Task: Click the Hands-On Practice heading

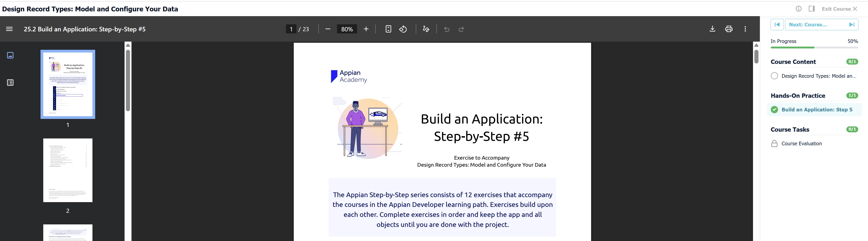Action: point(798,95)
